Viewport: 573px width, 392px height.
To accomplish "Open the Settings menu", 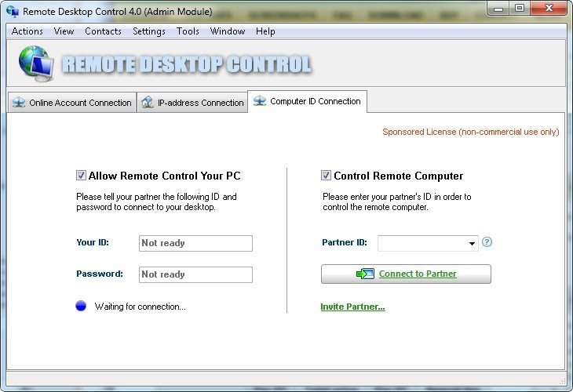I will coord(148,31).
